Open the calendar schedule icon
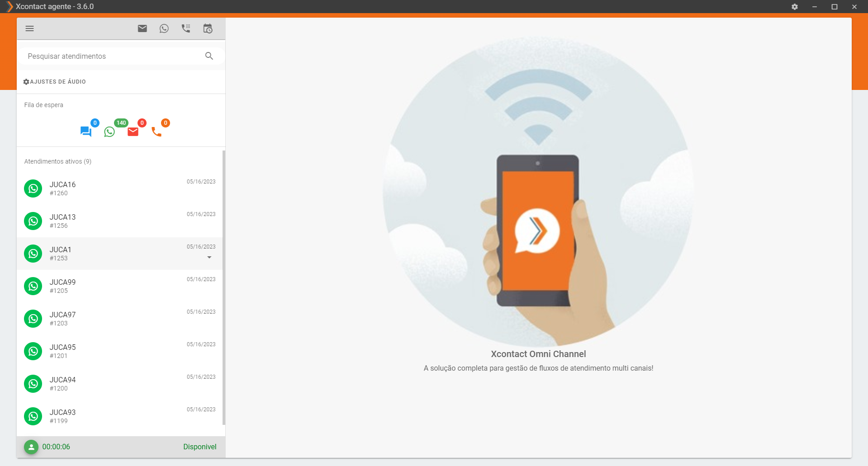The height and width of the screenshot is (466, 868). point(208,28)
